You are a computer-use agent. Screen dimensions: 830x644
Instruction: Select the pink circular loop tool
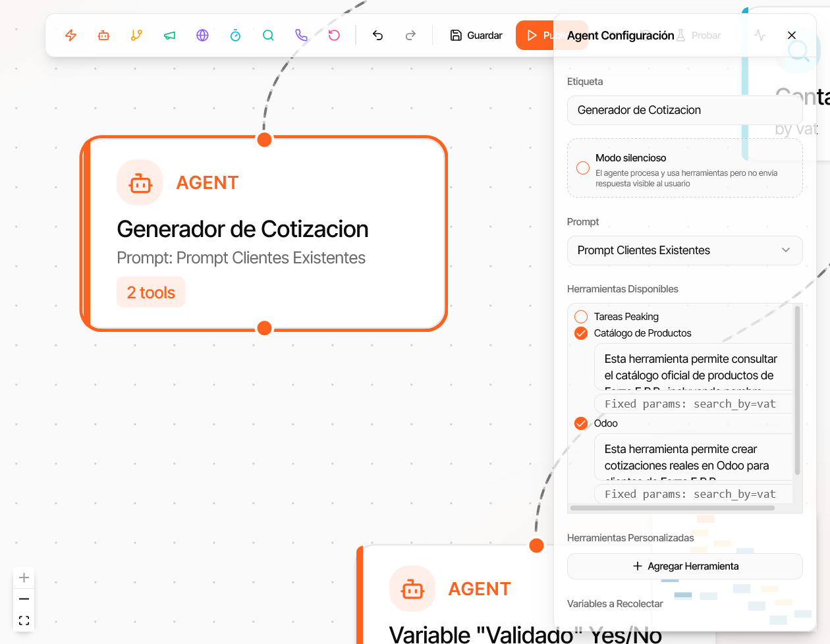(335, 36)
